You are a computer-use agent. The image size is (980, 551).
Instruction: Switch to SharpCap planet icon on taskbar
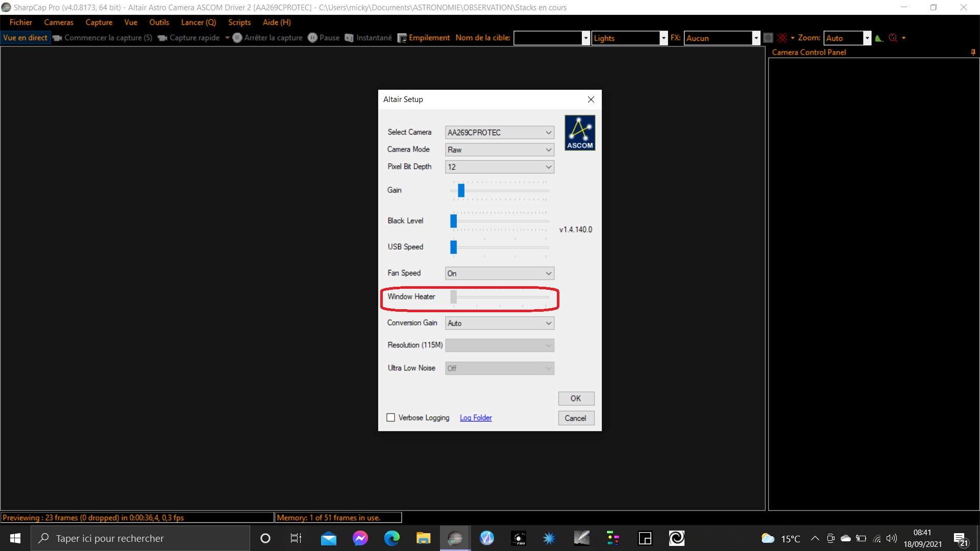(455, 538)
